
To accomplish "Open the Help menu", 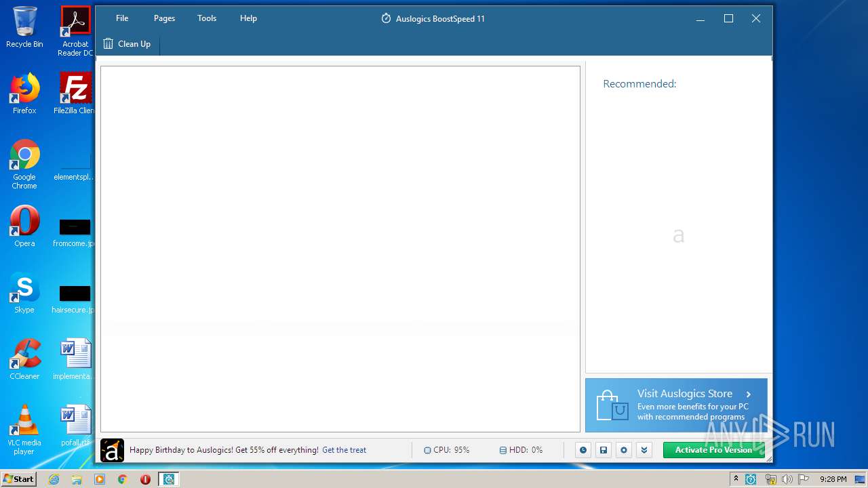I will pos(248,18).
